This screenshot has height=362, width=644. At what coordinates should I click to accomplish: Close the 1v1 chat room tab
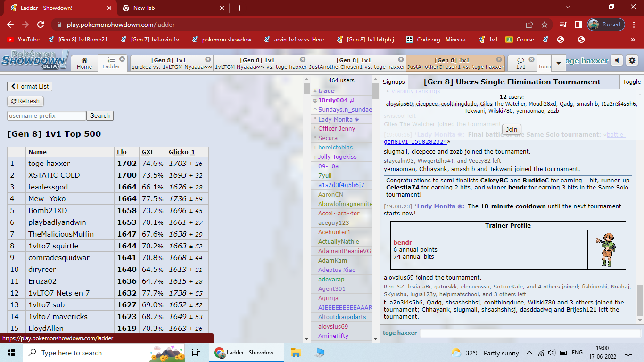[532, 59]
